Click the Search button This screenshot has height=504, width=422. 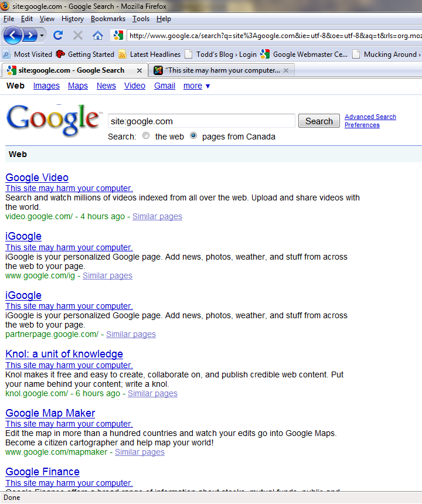click(x=319, y=121)
